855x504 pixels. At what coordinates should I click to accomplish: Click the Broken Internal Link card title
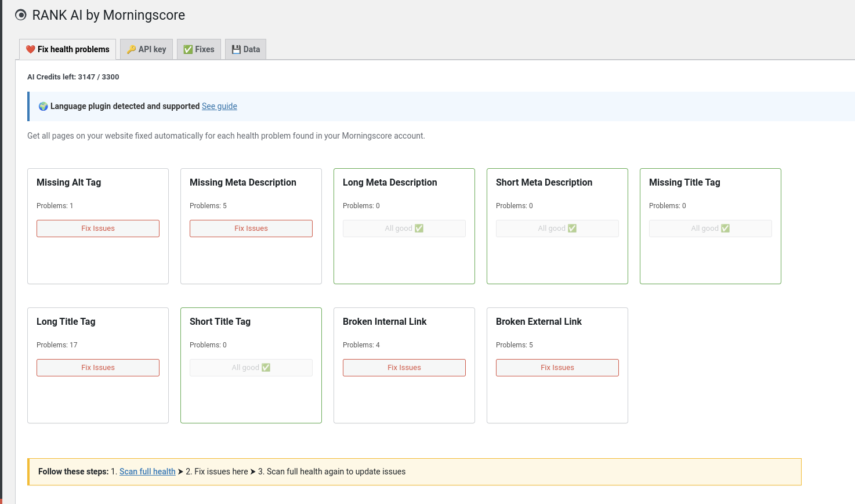pos(385,321)
